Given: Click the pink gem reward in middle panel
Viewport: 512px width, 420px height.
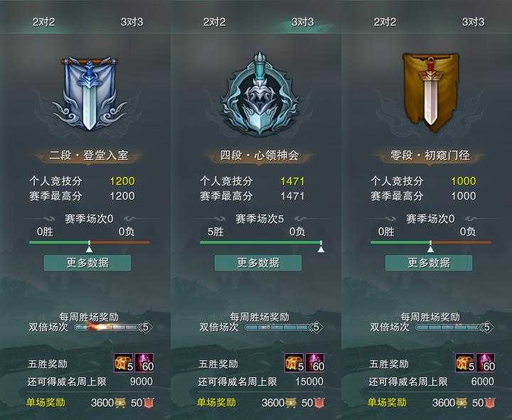Looking at the screenshot, I should 315,362.
